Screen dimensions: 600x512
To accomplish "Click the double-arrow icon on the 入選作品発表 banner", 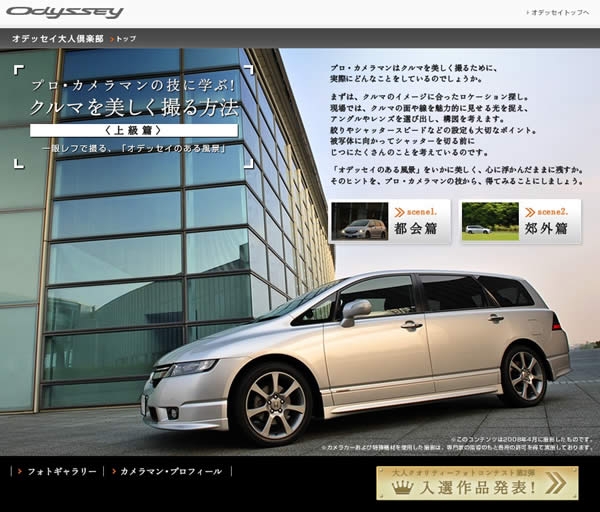I will pyautogui.click(x=555, y=484).
